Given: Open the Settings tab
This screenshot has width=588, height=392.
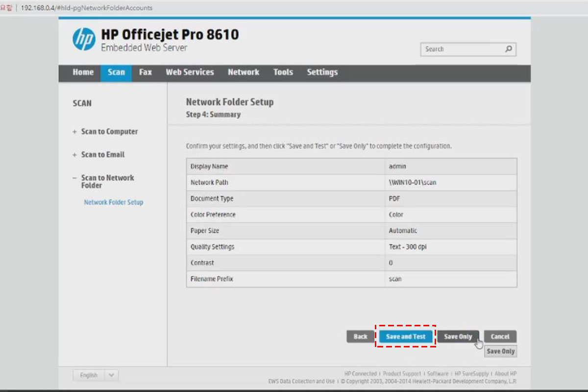Looking at the screenshot, I should tap(322, 73).
